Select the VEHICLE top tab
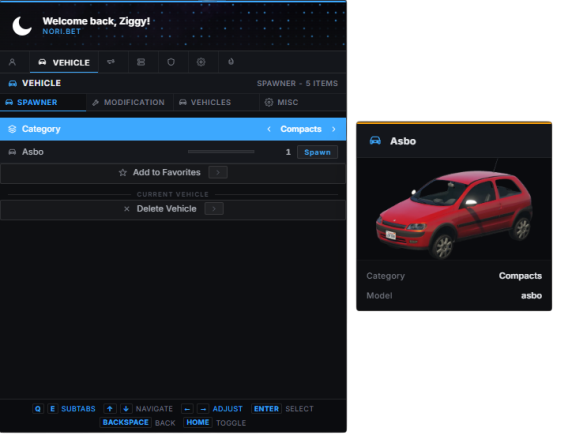 tap(64, 63)
